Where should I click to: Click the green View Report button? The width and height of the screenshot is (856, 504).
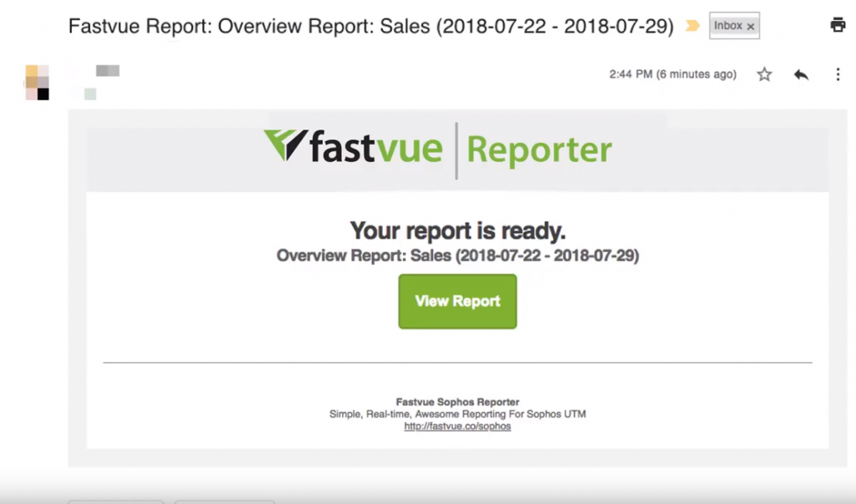click(457, 301)
